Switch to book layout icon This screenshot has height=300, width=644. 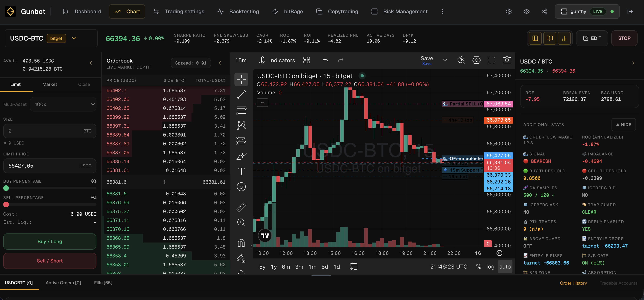[550, 38]
